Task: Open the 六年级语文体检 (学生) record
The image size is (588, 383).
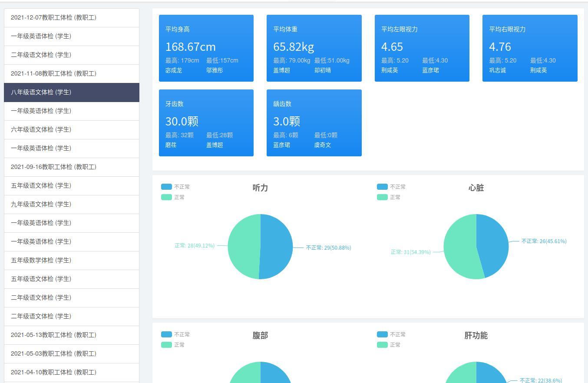Action: click(x=72, y=130)
